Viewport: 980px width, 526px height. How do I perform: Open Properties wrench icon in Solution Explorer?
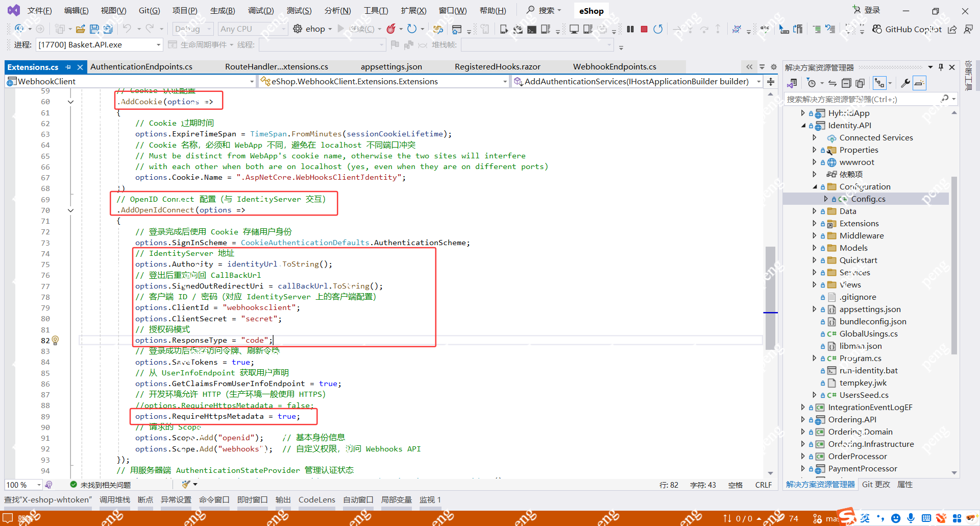(905, 83)
